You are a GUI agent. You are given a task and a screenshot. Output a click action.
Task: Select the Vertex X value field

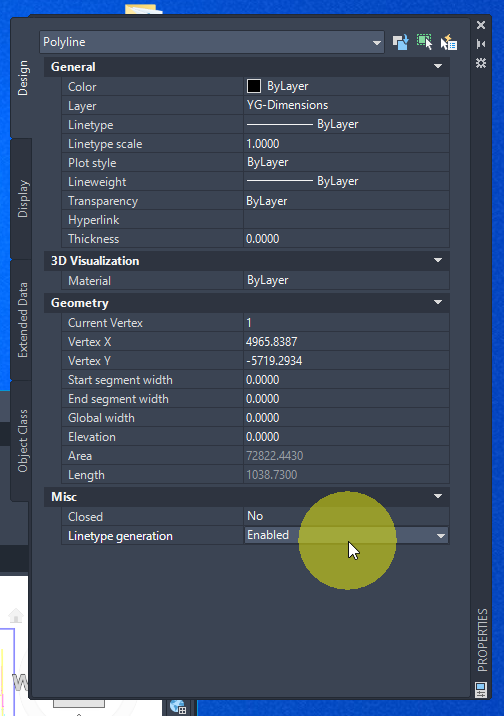346,342
